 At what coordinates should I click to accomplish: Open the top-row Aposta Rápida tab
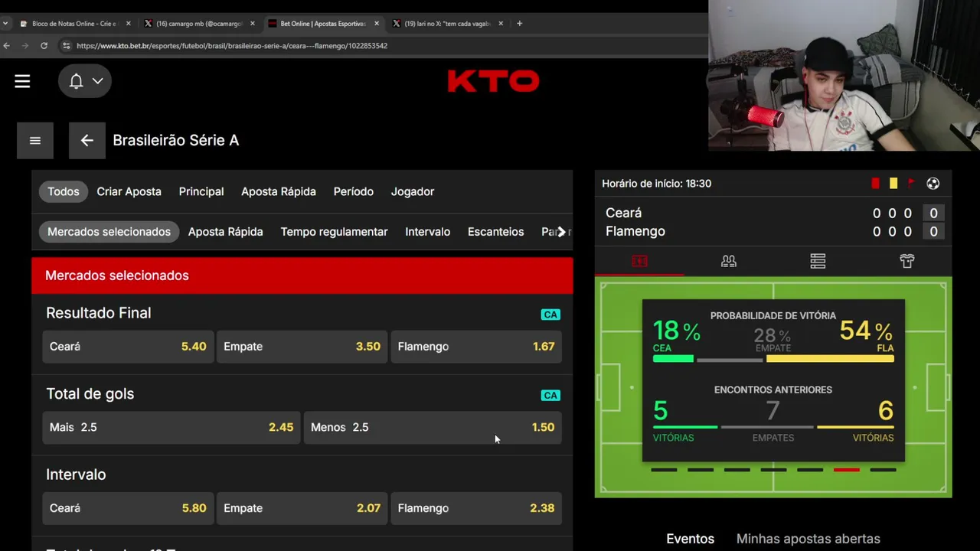pos(279,191)
